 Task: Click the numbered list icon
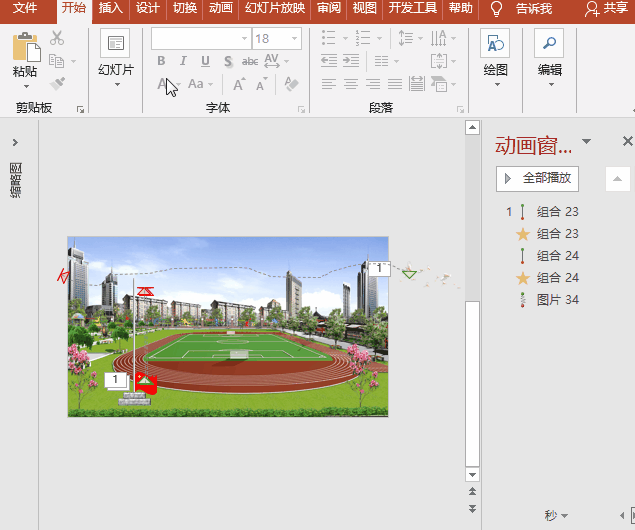(363, 38)
